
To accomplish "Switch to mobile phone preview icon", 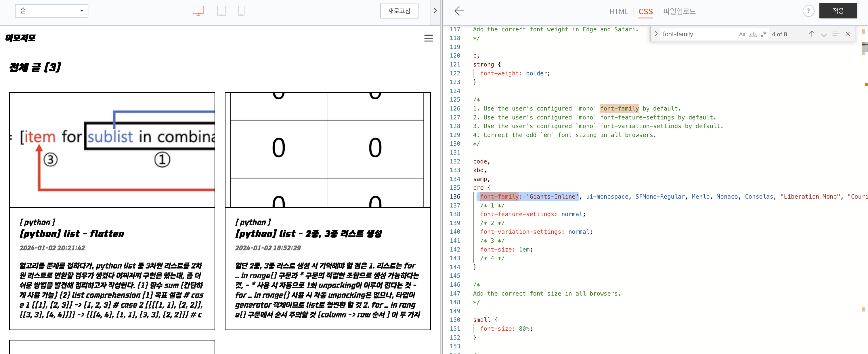I will (x=241, y=10).
